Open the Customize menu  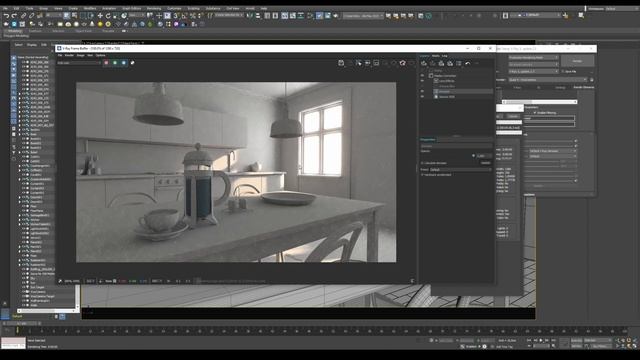(x=174, y=8)
